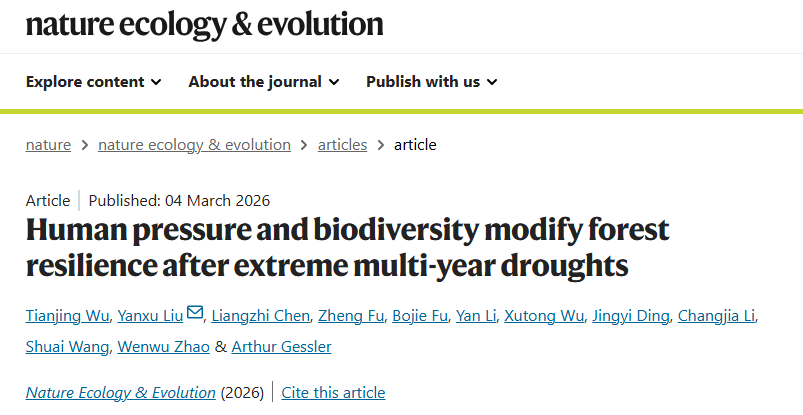Expand the Explore content dropdown

coord(94,82)
